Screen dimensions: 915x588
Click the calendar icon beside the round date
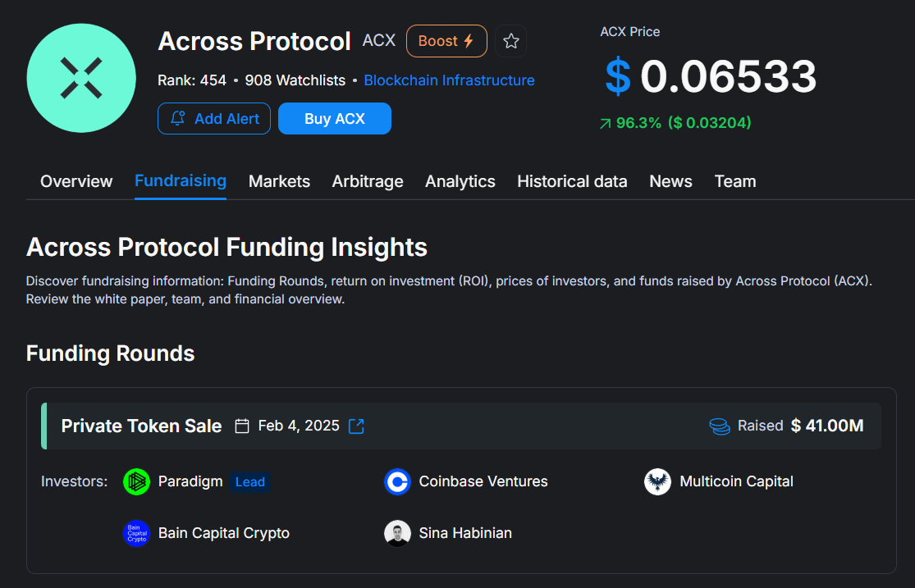point(242,426)
